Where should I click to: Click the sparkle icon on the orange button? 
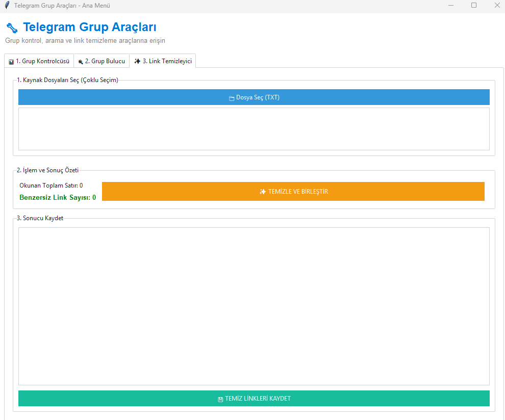pos(263,192)
